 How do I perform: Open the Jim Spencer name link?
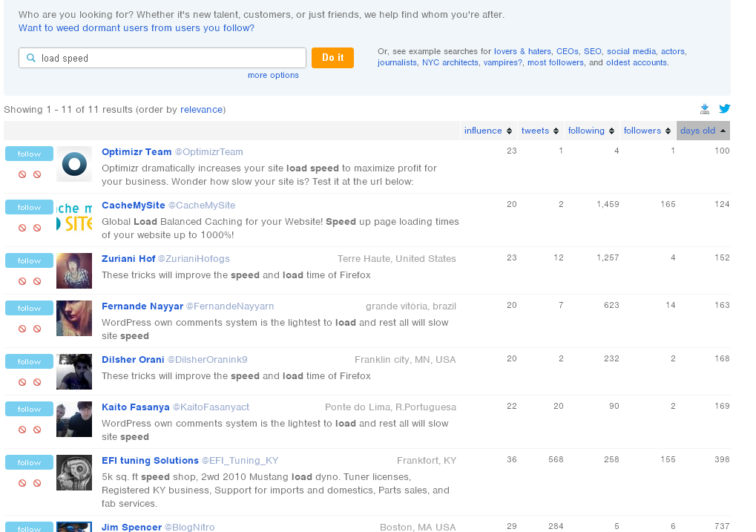point(131,527)
